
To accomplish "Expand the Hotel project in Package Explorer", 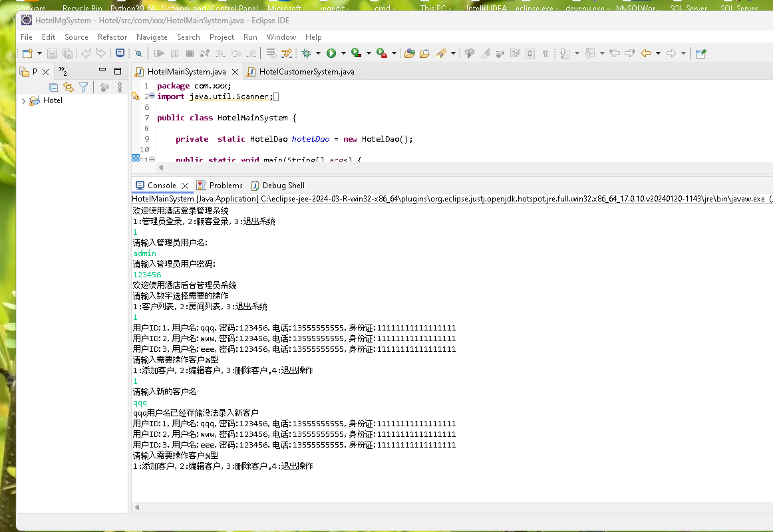I will pos(23,100).
